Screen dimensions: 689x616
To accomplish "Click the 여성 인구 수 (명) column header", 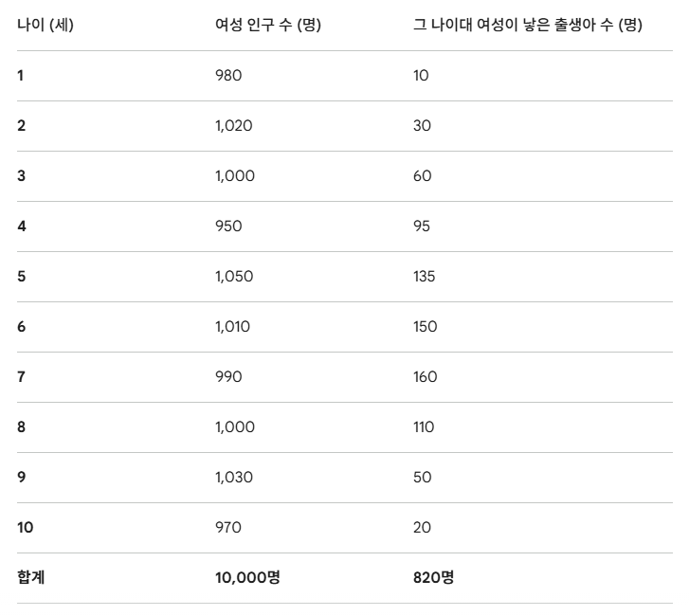I will coord(268,25).
